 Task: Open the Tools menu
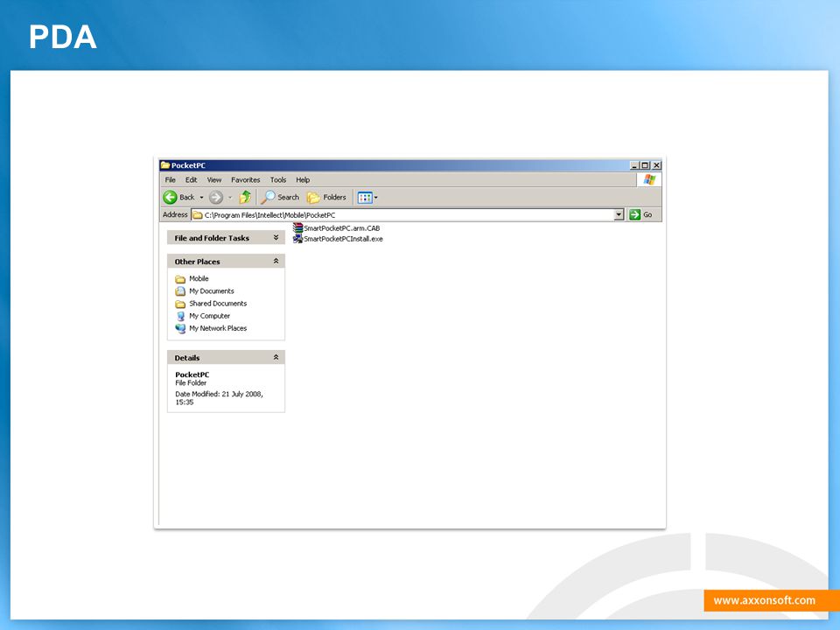coord(278,180)
